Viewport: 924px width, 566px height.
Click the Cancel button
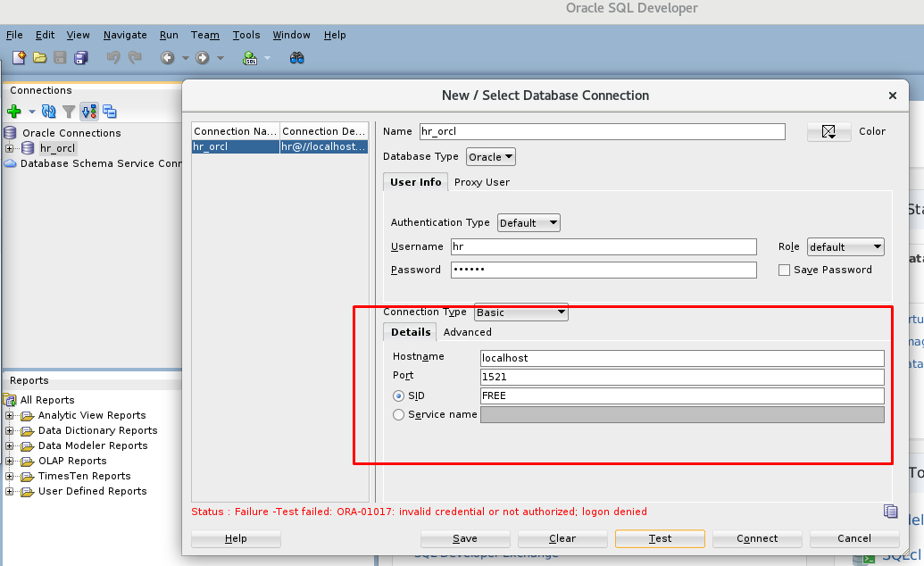pos(854,538)
